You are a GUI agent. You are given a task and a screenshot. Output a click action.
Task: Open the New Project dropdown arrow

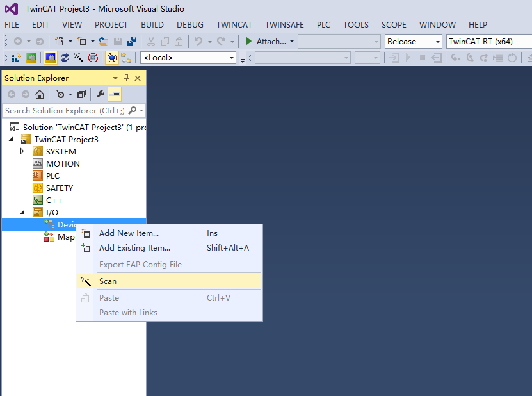(70, 42)
